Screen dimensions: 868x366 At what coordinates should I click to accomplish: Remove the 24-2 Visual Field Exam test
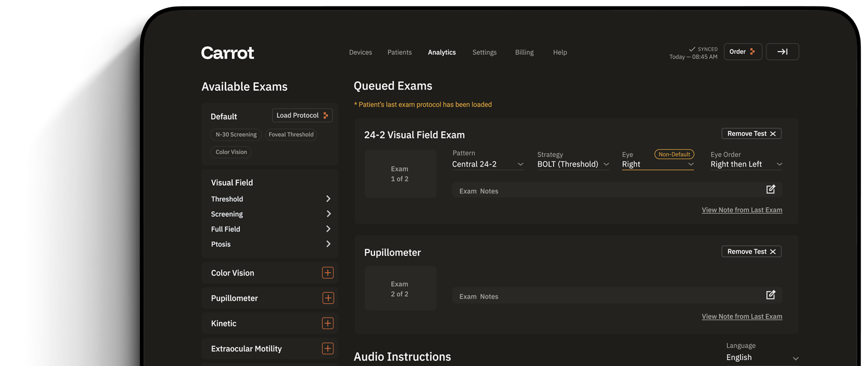click(x=751, y=134)
